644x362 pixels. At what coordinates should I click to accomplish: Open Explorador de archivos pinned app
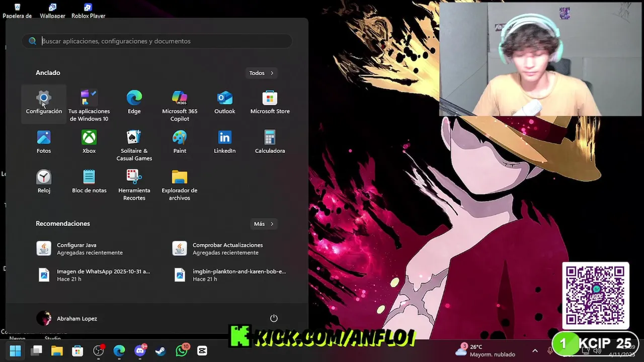tap(180, 186)
